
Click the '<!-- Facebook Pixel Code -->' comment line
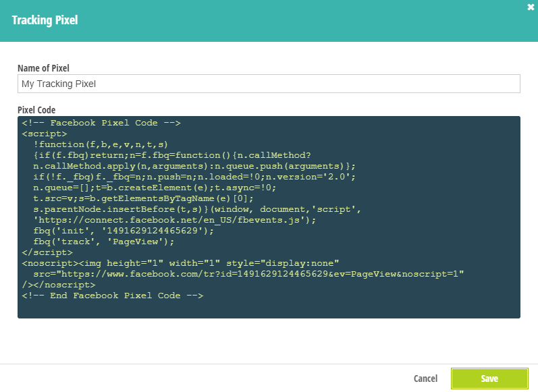tap(101, 123)
